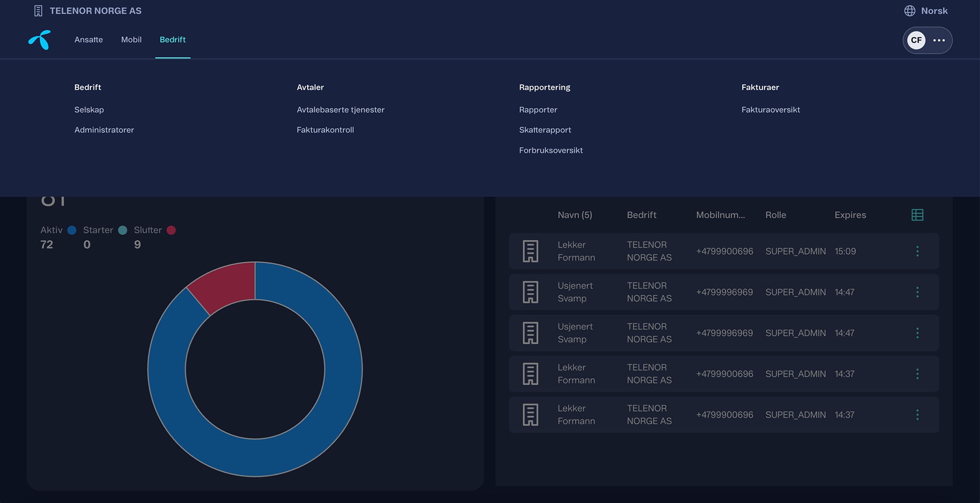Viewport: 980px width, 503px height.
Task: Switch to the Ansatte tab
Action: point(89,40)
